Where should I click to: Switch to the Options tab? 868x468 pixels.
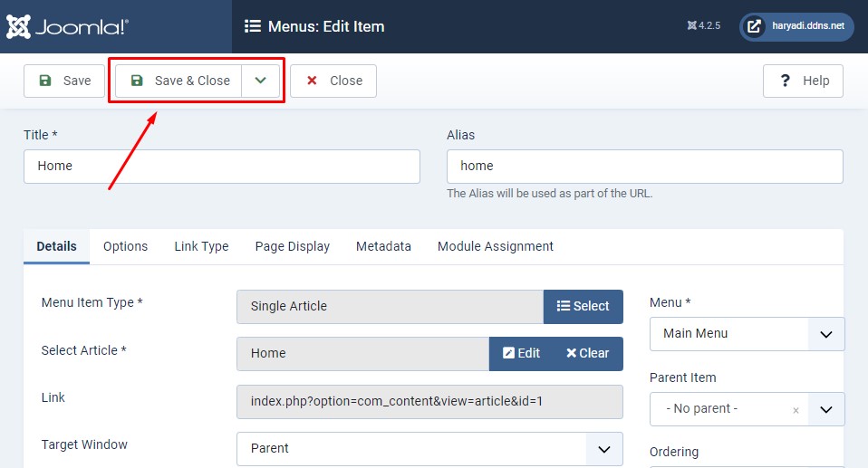(x=125, y=246)
